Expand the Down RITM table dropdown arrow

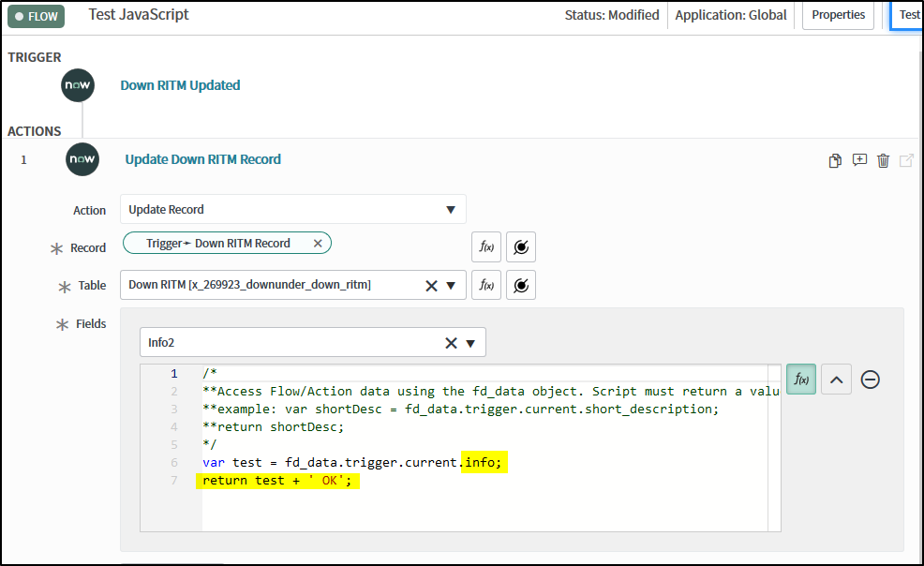[451, 286]
